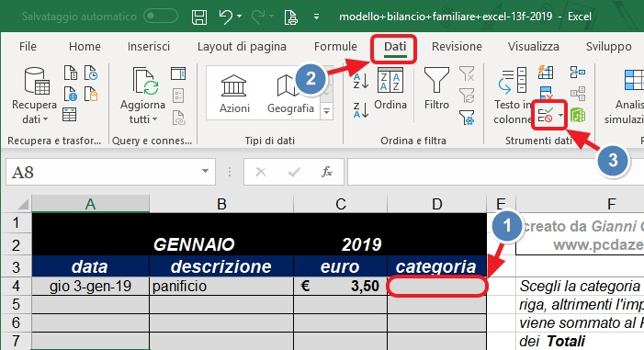This screenshot has width=644, height=350.
Task: Select row 4 header
Action: coord(16,286)
